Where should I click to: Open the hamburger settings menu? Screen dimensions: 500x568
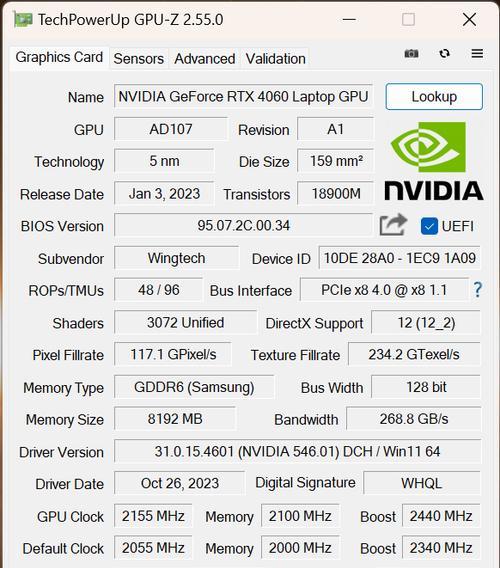coord(477,54)
